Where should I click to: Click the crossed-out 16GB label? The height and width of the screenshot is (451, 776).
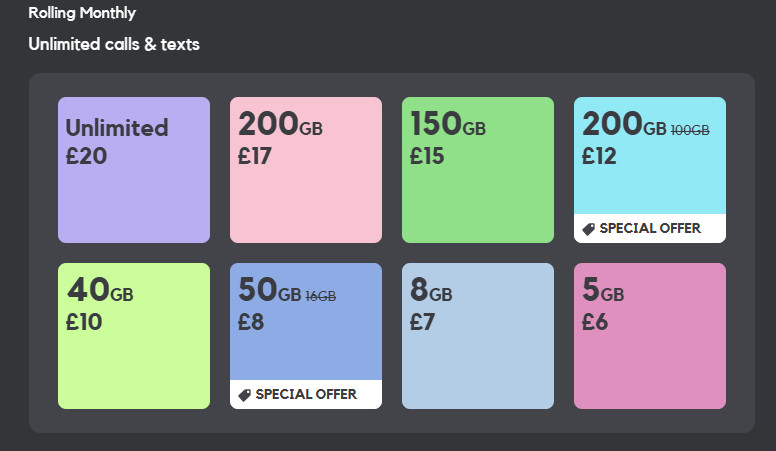[321, 296]
